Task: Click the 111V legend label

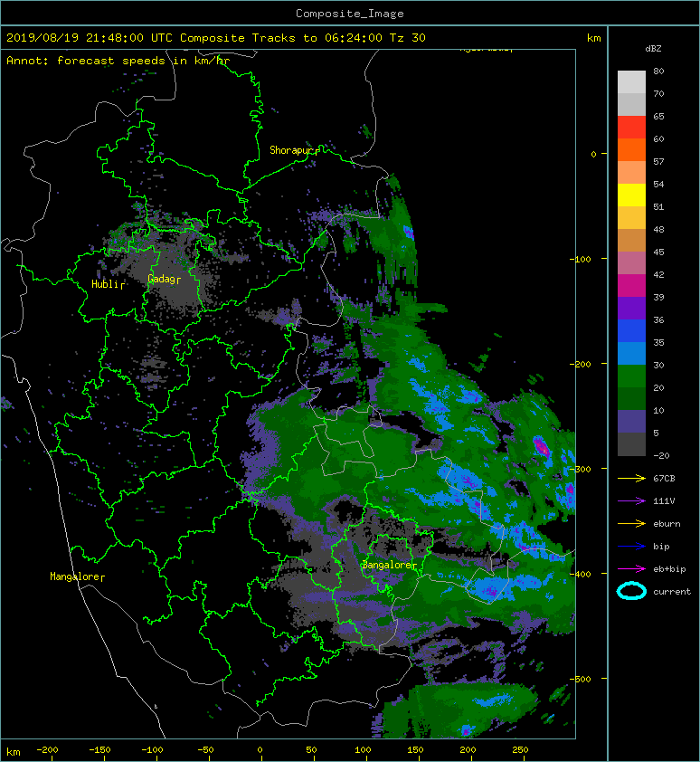Action: click(x=664, y=501)
